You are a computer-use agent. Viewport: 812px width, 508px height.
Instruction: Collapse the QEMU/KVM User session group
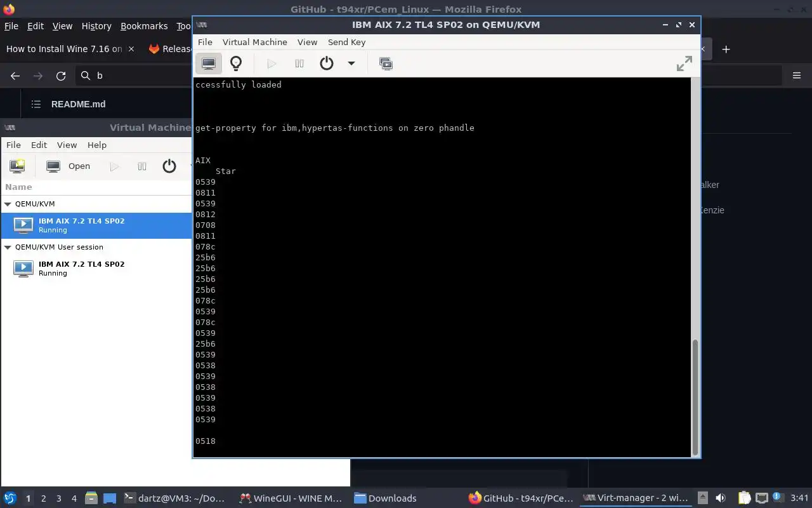[8, 247]
